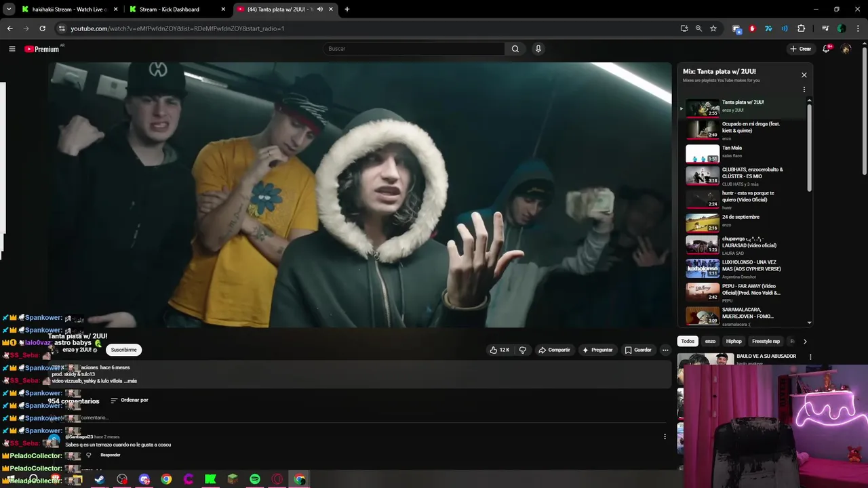The image size is (868, 488).
Task: Expand description with ...más
Action: pyautogui.click(x=130, y=381)
